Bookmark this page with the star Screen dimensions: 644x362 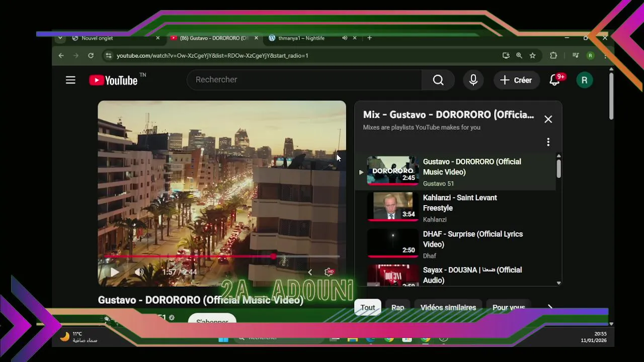point(532,55)
